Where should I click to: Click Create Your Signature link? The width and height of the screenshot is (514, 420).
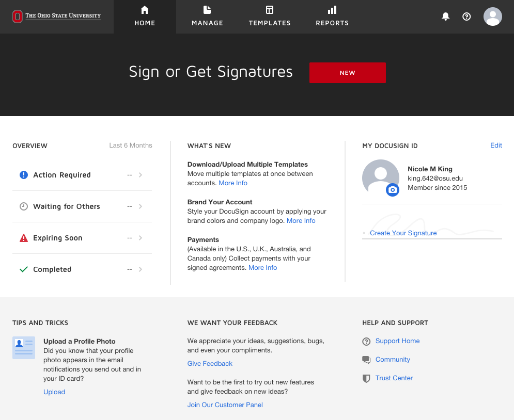point(403,233)
